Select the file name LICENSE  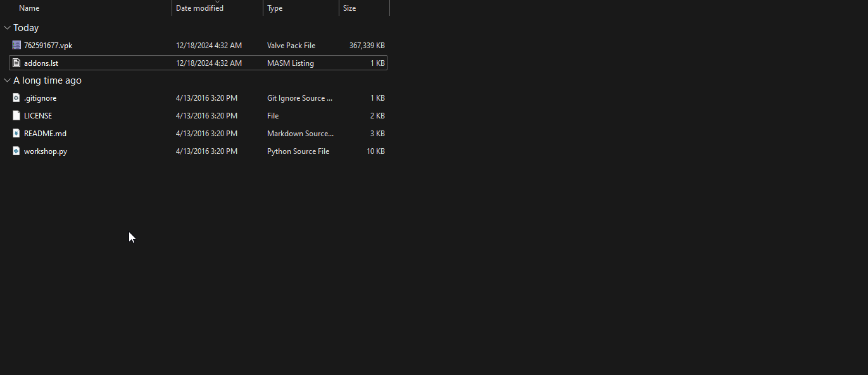point(38,116)
